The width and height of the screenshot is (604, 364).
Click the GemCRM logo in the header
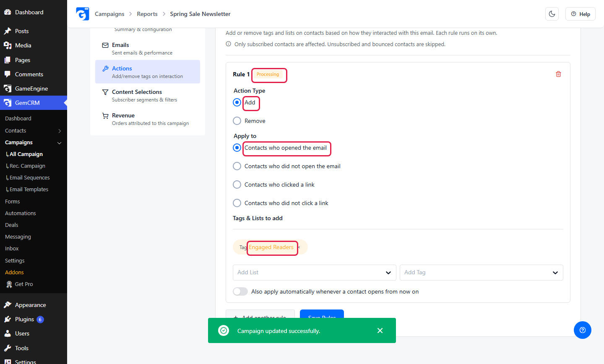[83, 14]
